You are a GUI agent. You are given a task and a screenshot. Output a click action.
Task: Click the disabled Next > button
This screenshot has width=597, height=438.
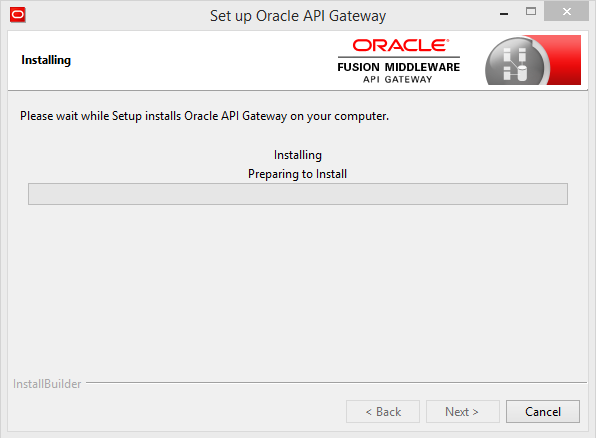(x=463, y=411)
